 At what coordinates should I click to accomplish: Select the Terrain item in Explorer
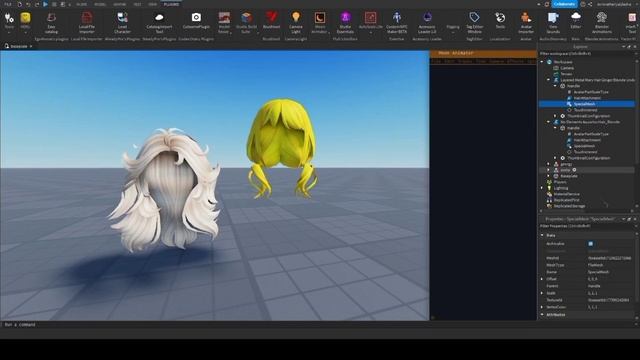coord(566,74)
